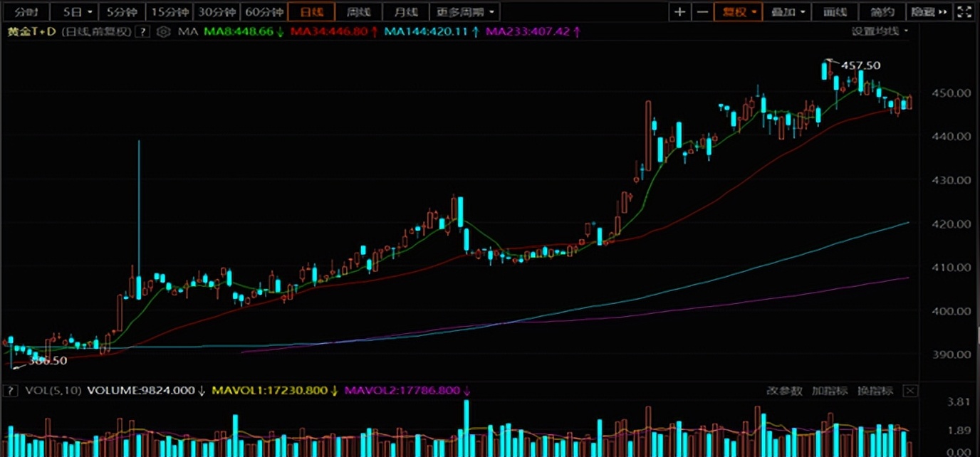Viewport: 980px width, 457px height.
Task: Click the question mark help next to 黄金T+D
Action: [143, 31]
